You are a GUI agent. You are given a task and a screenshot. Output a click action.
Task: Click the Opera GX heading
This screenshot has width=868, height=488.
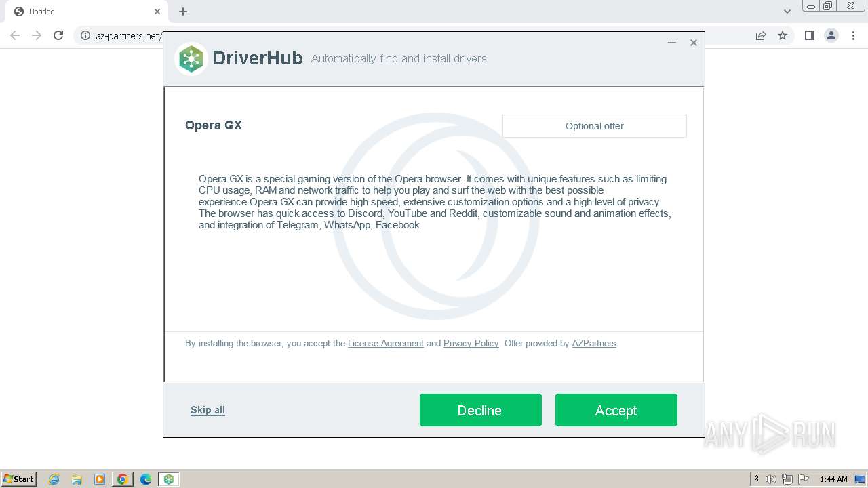coord(214,125)
